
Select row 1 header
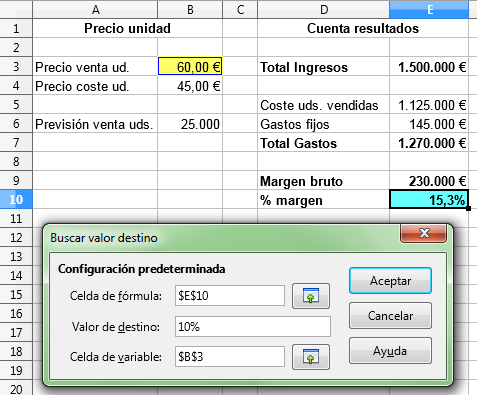click(x=16, y=28)
